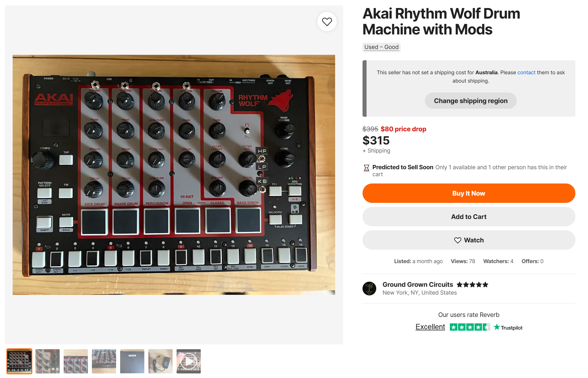Add the drum machine to cart
The width and height of the screenshot is (588, 378).
pyautogui.click(x=468, y=217)
